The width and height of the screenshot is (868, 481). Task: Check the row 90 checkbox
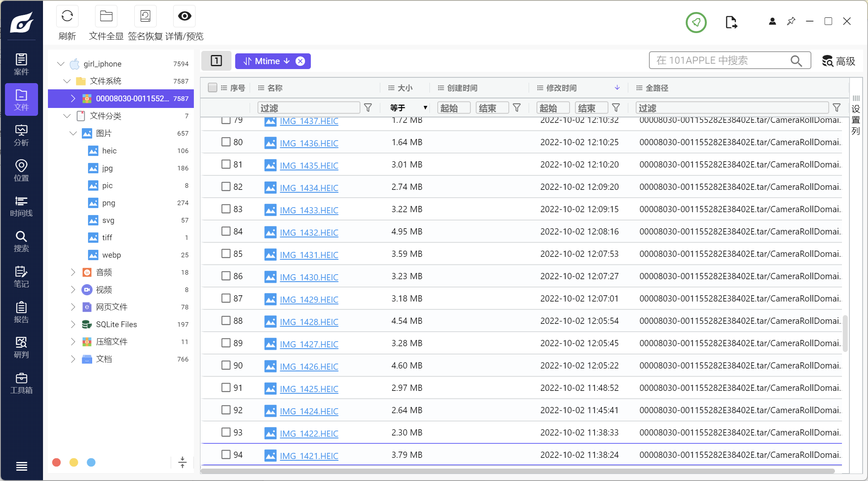[226, 365]
